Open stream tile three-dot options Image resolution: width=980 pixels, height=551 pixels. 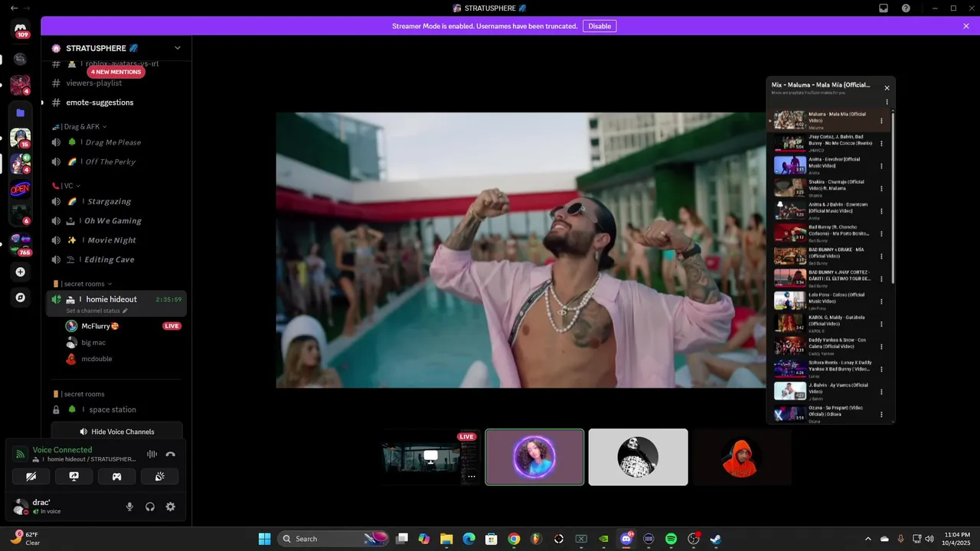472,476
